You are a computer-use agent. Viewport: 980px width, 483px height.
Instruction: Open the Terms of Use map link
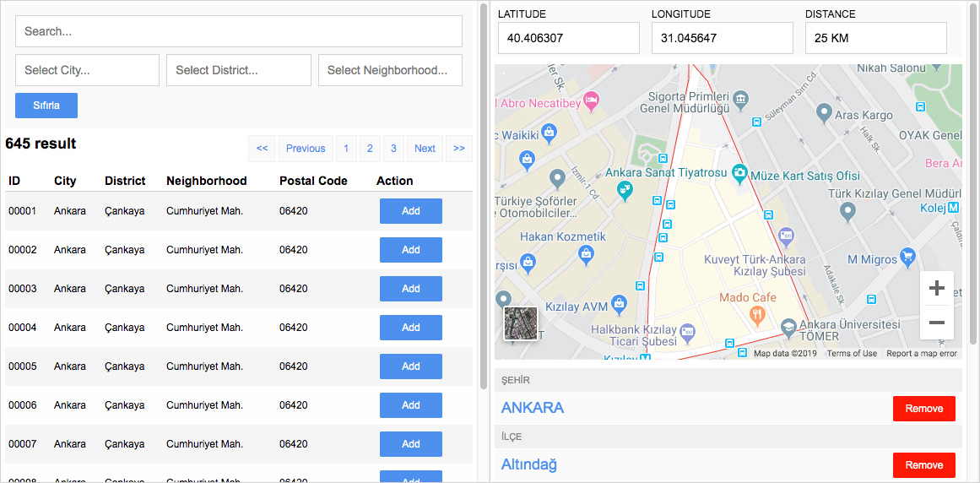[852, 354]
